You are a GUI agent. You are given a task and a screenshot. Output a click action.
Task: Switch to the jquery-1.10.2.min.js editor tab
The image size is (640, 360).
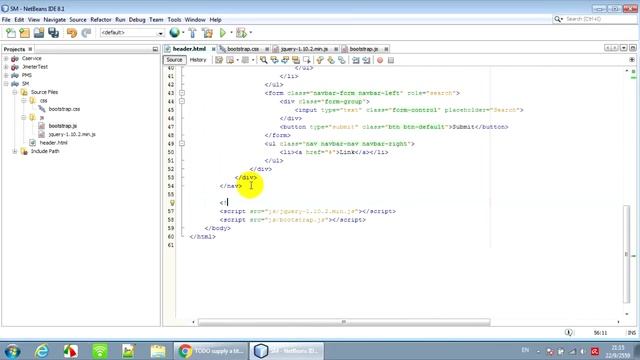pyautogui.click(x=304, y=49)
